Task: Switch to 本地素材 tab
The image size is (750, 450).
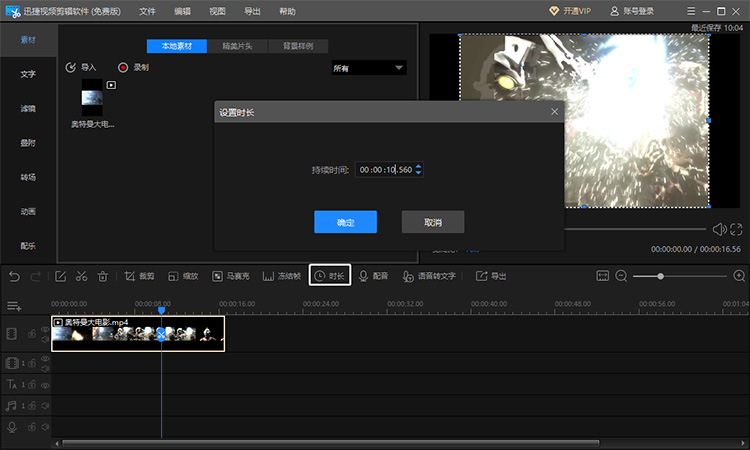Action: [176, 46]
